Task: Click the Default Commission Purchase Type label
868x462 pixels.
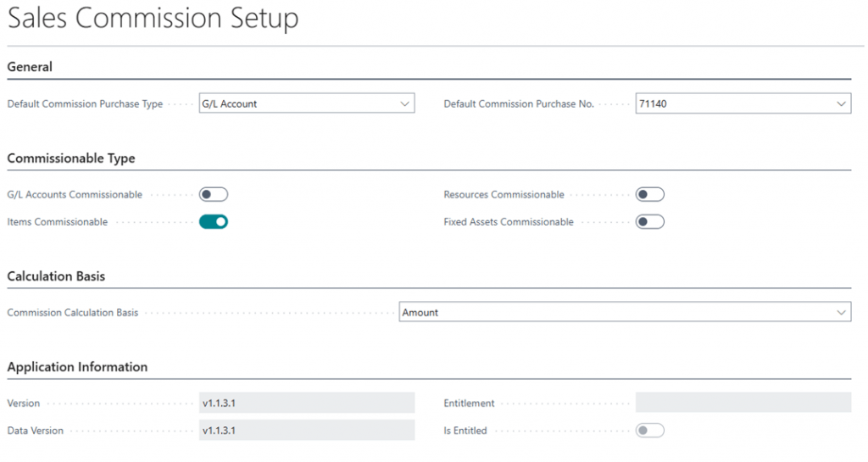Action: pyautogui.click(x=85, y=104)
